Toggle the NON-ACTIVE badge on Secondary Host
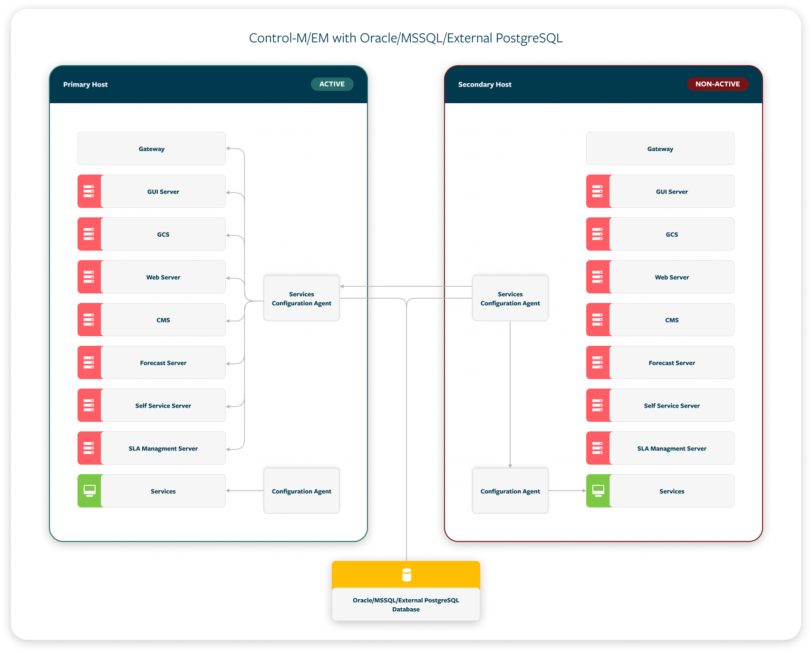 point(718,84)
